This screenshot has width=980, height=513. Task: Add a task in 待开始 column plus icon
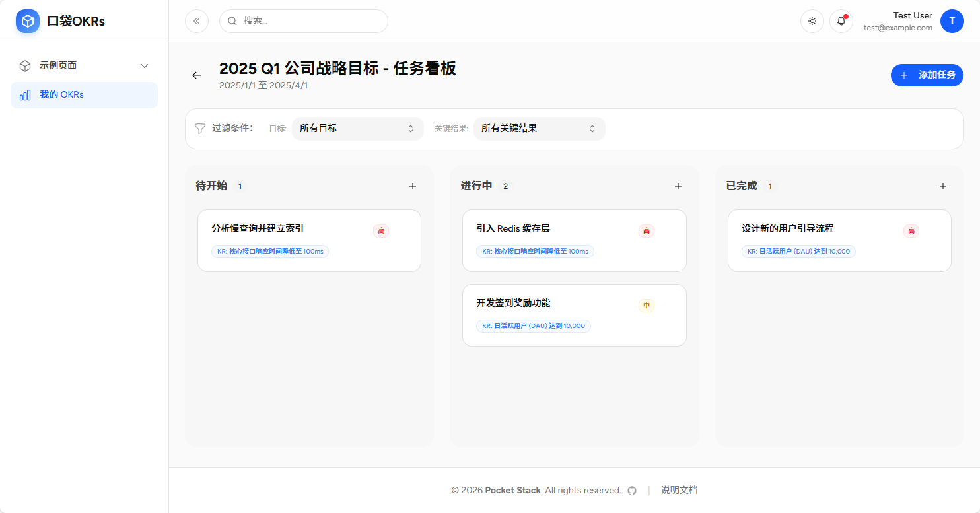[x=413, y=186]
